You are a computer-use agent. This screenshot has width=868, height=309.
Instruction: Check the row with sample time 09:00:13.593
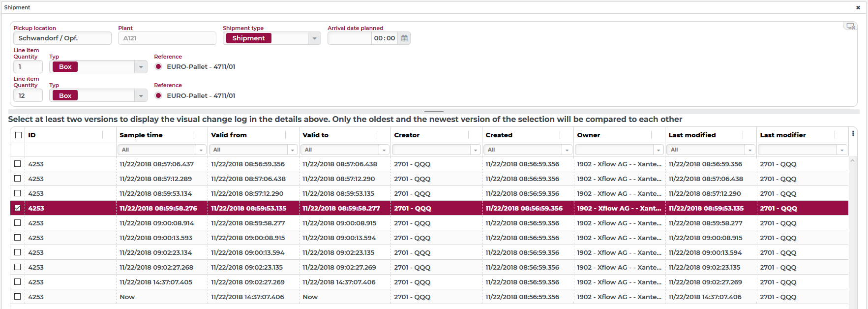18,238
